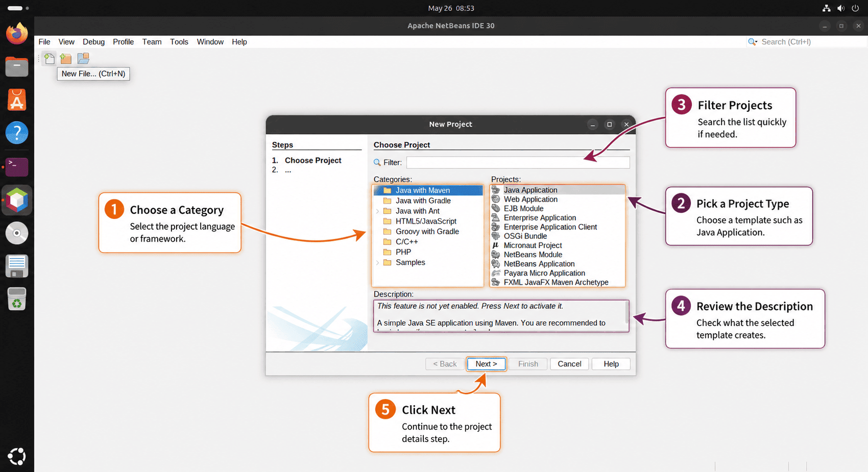Open the View menu
This screenshot has width=868, height=472.
(66, 42)
